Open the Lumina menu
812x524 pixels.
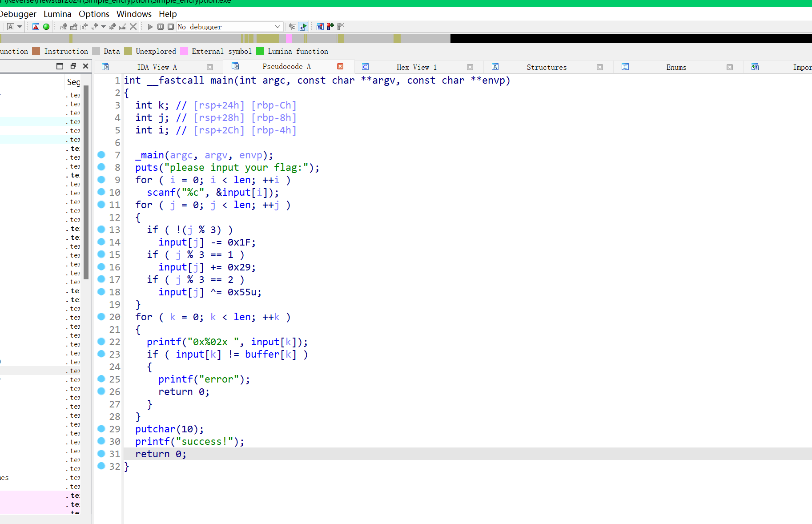tap(57, 14)
